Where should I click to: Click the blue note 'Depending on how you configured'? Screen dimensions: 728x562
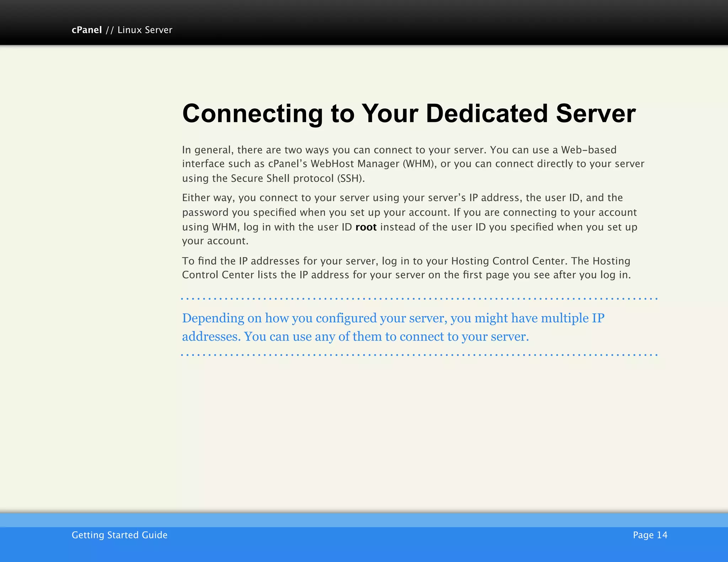(x=393, y=327)
